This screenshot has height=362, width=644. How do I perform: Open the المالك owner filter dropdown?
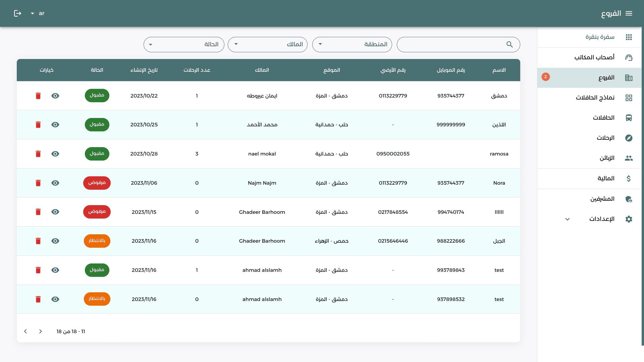pyautogui.click(x=268, y=45)
